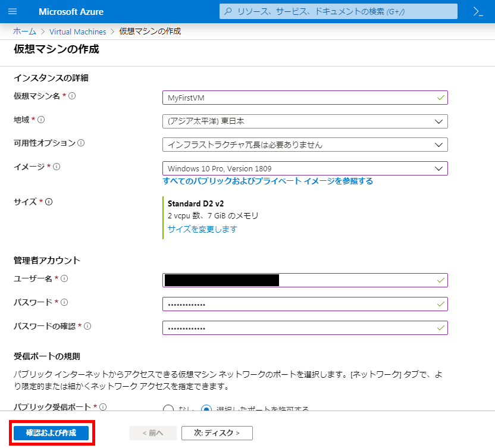Navigate to Virtual Machines breadcrumb
495x448 pixels.
click(x=78, y=32)
